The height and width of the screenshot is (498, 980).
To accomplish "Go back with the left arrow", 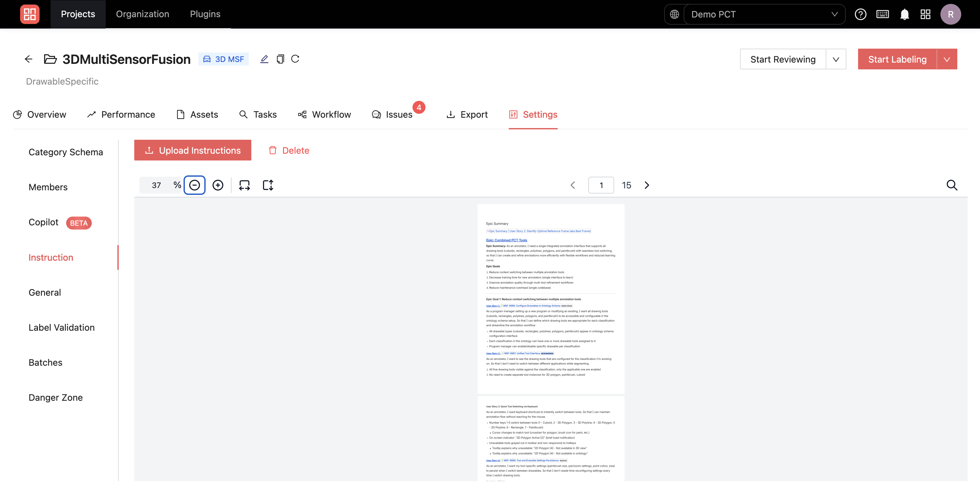I will (x=29, y=59).
